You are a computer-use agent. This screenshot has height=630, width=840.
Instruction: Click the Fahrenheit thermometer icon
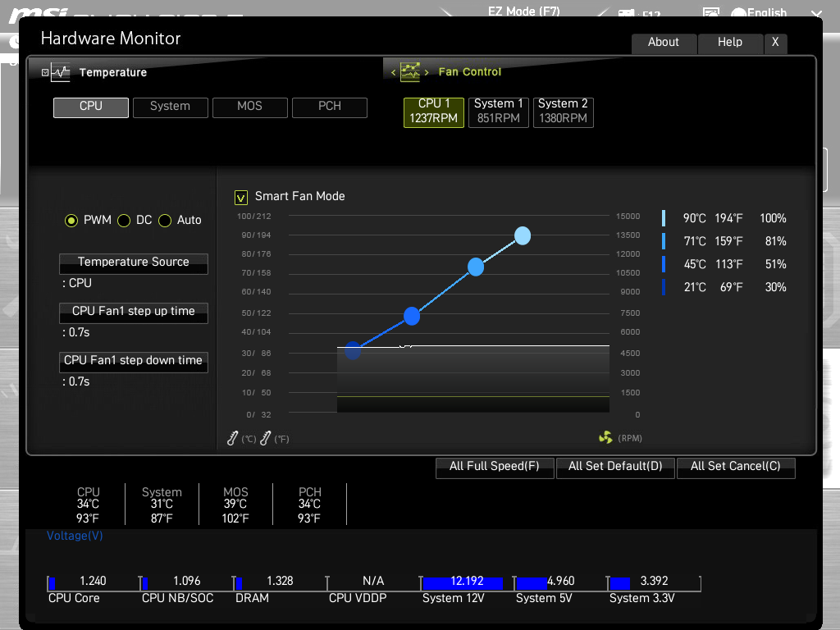265,438
